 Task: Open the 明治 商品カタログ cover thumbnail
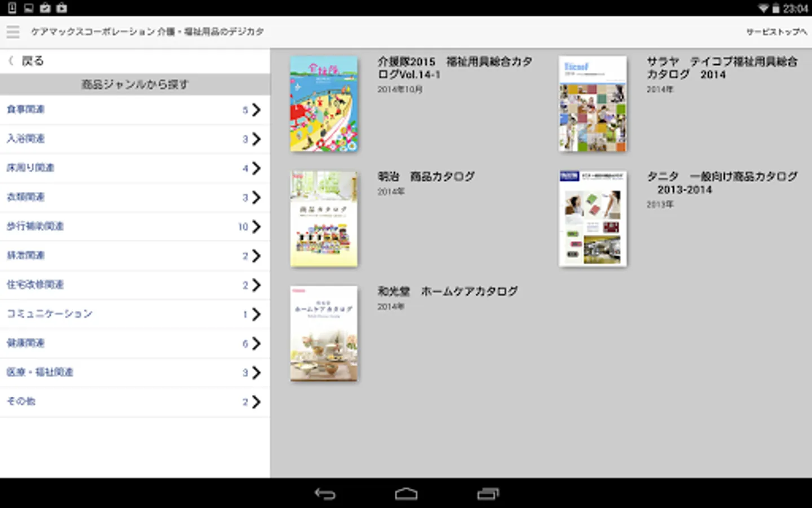point(324,218)
